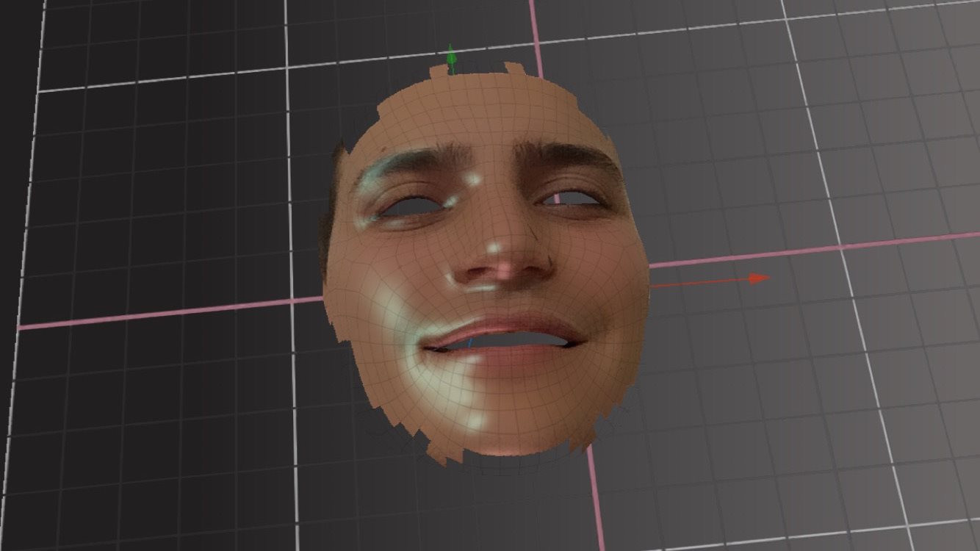This screenshot has height=551, width=980.
Task: Click the red X-axis arrow shaft
Action: [698, 282]
